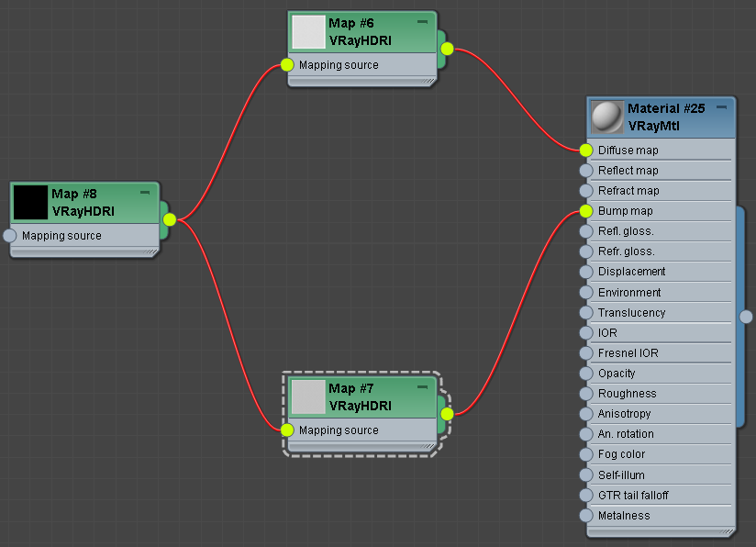The height and width of the screenshot is (547, 756).
Task: Click the Map #6 output socket
Action: 447,49
